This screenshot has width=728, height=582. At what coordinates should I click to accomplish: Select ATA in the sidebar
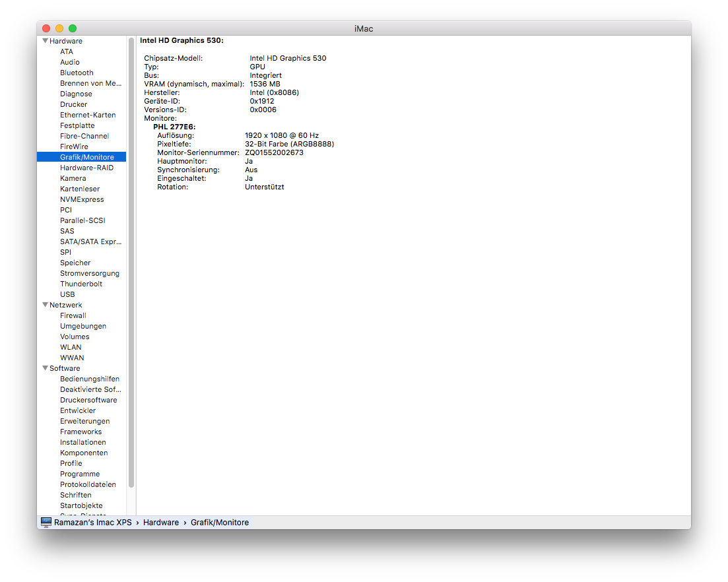[x=67, y=51]
